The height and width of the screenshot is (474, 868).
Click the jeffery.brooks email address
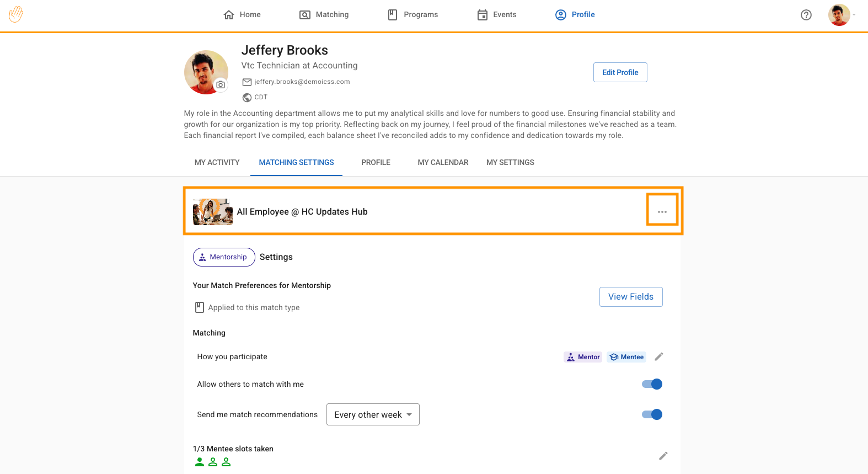(302, 82)
